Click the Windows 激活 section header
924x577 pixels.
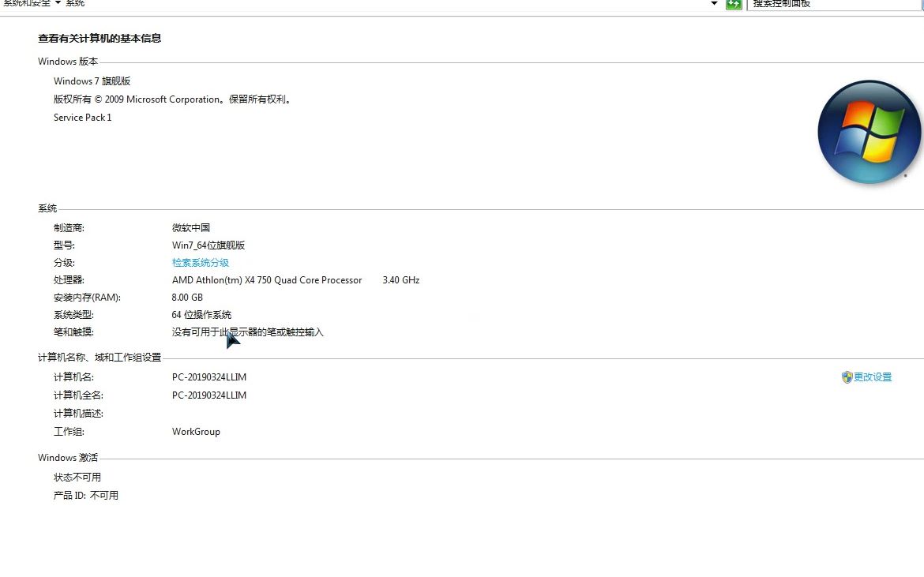(69, 457)
